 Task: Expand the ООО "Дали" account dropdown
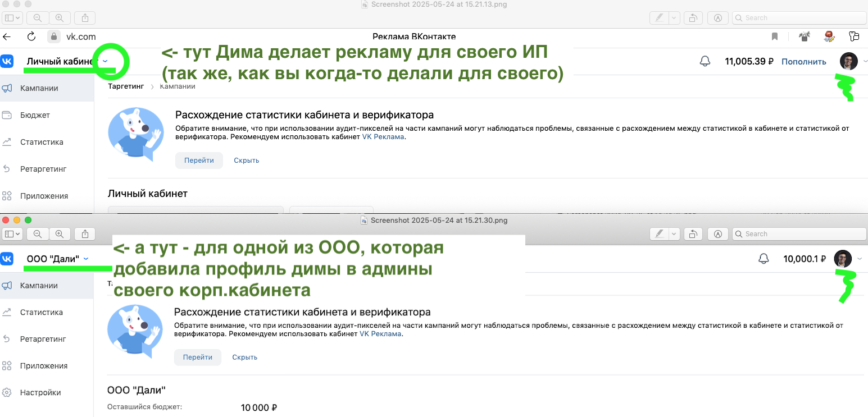point(86,259)
